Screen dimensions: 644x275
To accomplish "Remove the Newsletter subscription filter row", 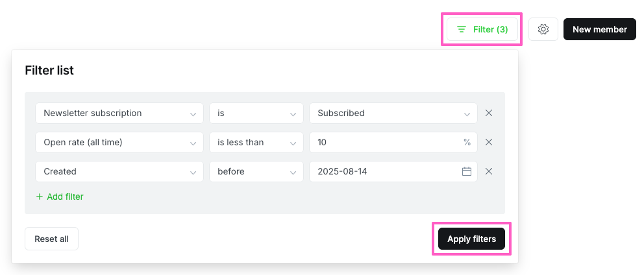I will click(x=489, y=113).
